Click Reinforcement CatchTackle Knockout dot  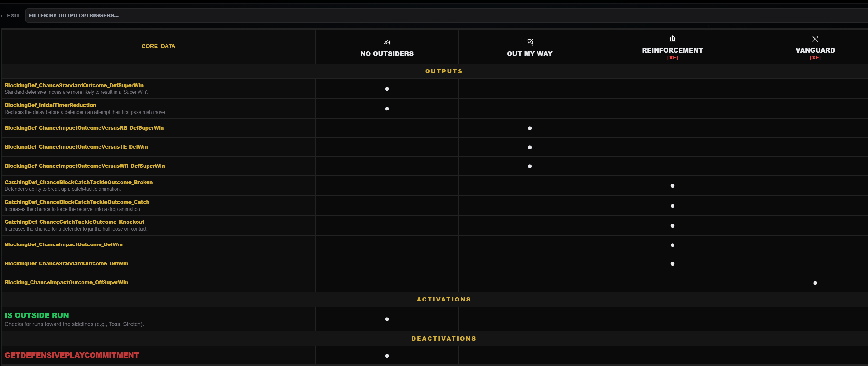pyautogui.click(x=672, y=226)
